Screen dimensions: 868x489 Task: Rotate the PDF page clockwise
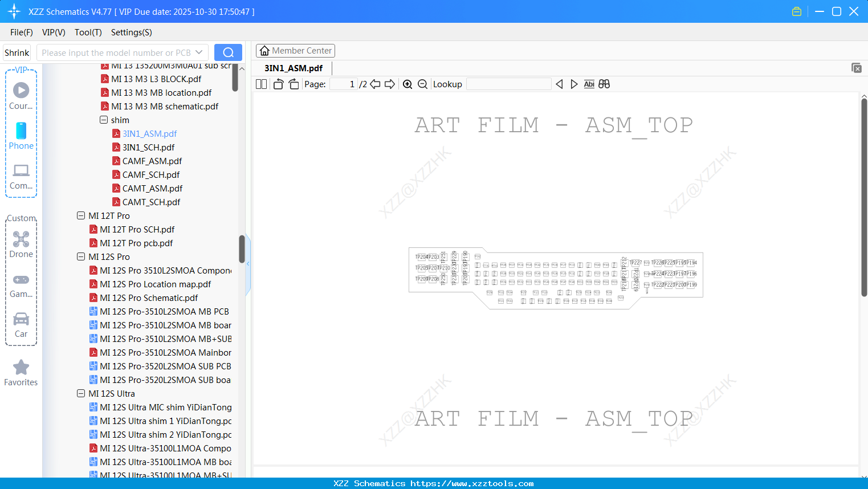point(294,83)
